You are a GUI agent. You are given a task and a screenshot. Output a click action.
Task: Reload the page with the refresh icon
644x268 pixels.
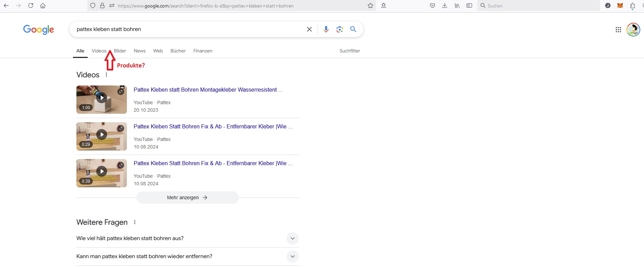tap(31, 5)
